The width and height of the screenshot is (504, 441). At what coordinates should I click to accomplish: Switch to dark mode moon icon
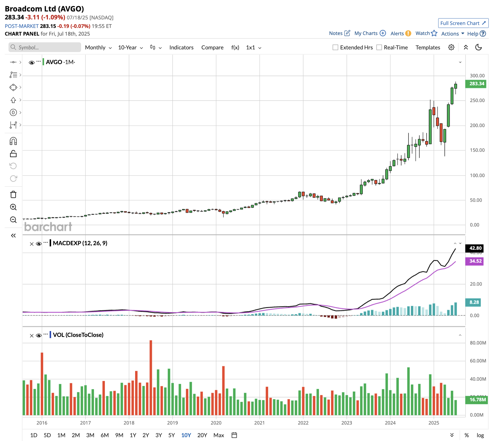(478, 47)
